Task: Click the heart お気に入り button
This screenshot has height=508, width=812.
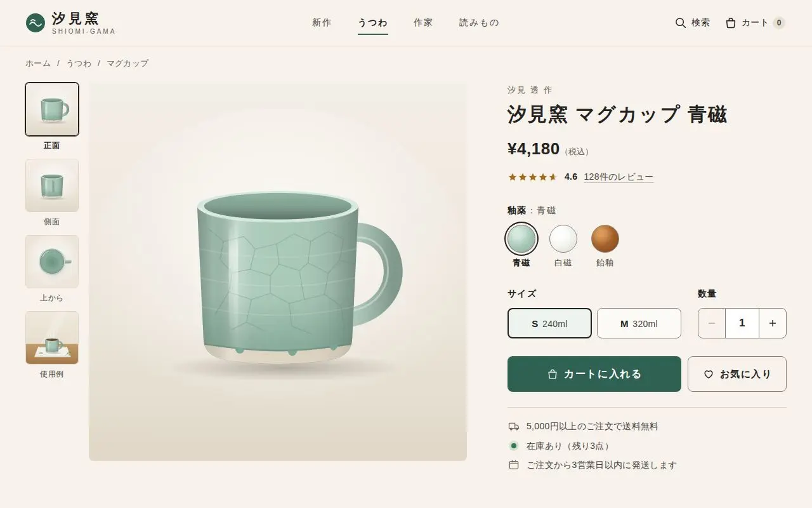Action: (737, 374)
